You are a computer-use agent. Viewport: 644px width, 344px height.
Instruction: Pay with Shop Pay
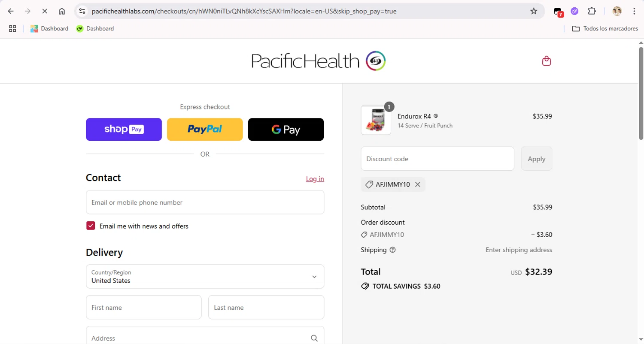coord(124,130)
